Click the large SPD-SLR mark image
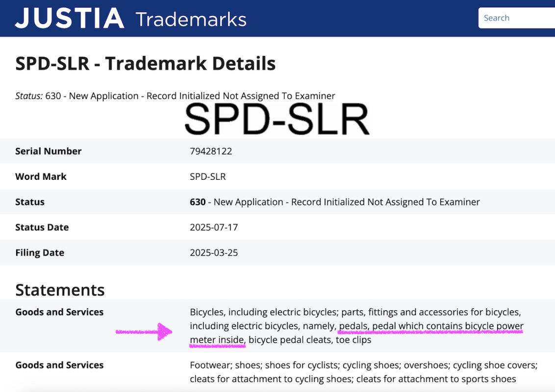Viewport: 555px width, 392px height. [277, 120]
